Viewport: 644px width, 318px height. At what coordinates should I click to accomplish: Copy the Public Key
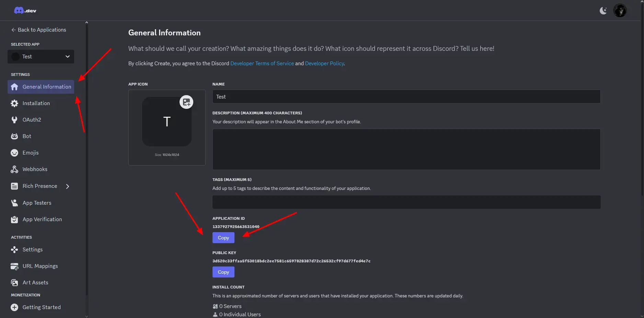223,272
